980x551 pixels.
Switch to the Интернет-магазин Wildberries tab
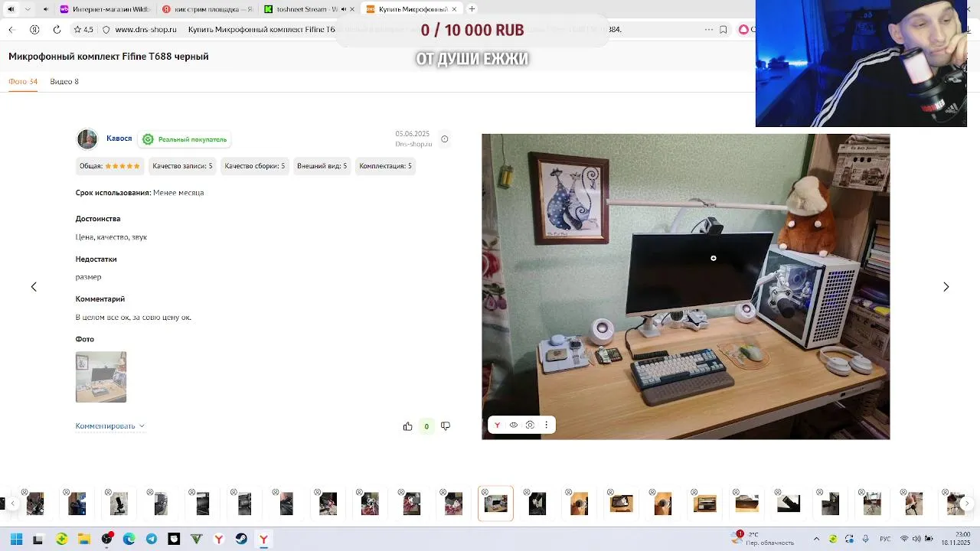[105, 9]
